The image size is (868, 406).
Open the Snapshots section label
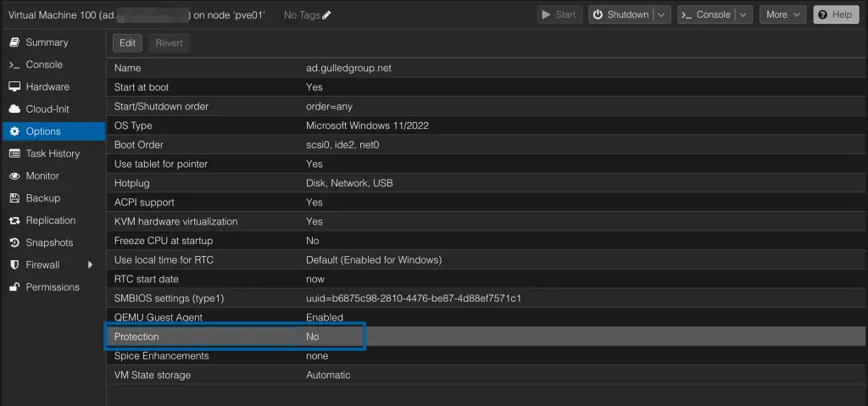click(49, 242)
